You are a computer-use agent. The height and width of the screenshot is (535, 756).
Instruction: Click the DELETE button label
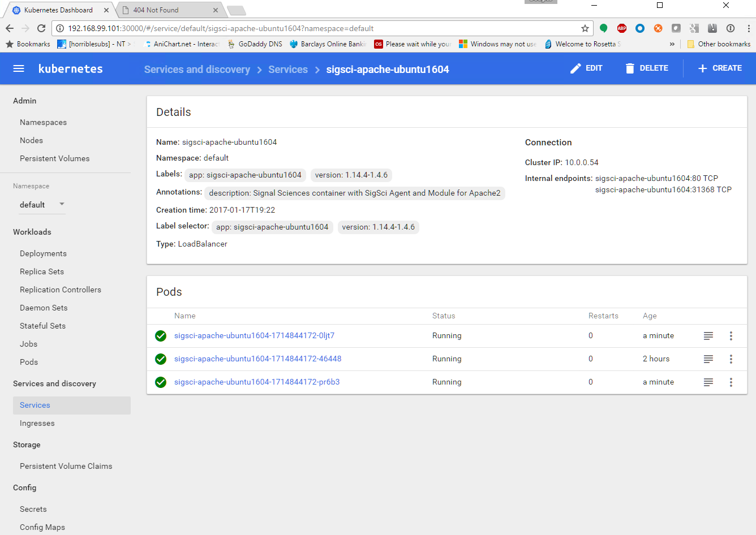click(x=654, y=68)
